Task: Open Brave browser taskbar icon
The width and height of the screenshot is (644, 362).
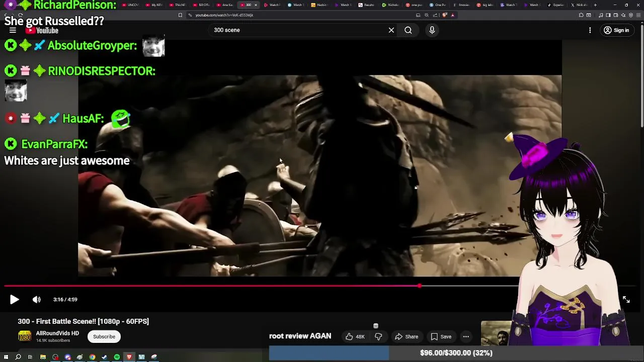Action: (129, 357)
